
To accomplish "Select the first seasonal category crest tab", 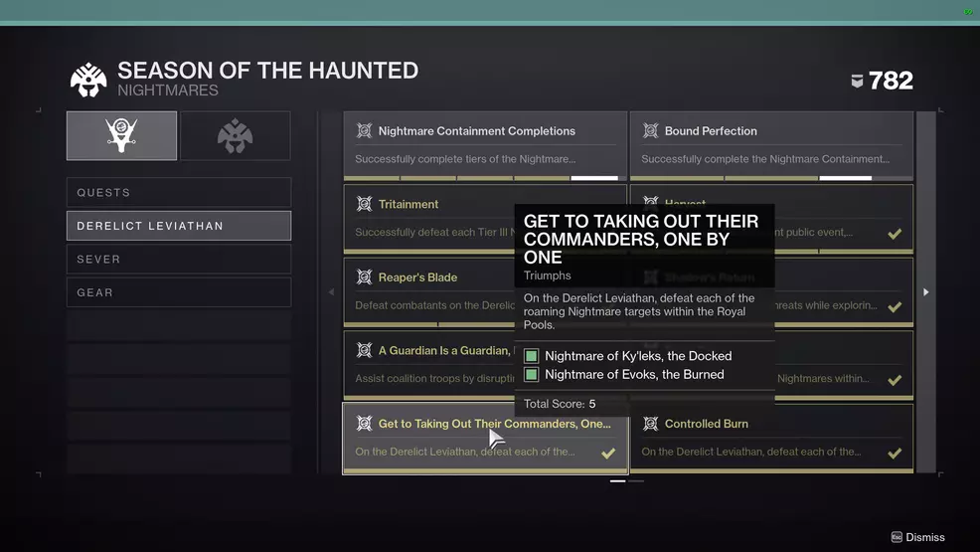I will click(121, 135).
